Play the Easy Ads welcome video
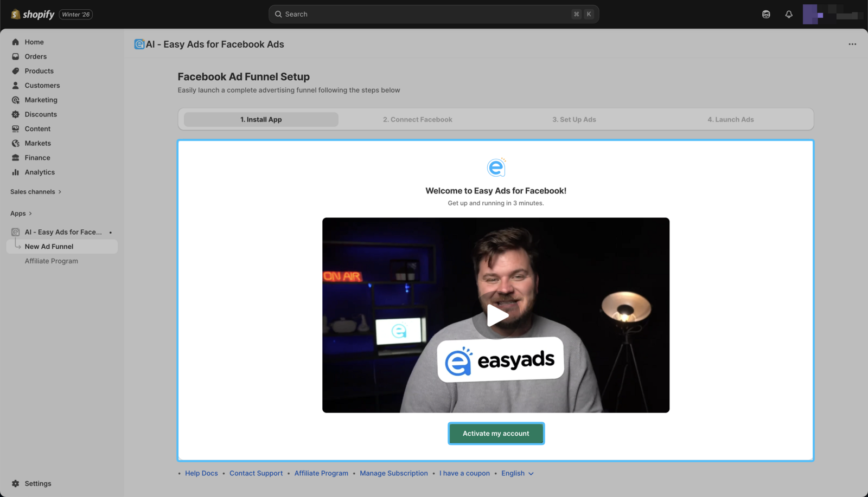This screenshot has height=497, width=868. (496, 315)
